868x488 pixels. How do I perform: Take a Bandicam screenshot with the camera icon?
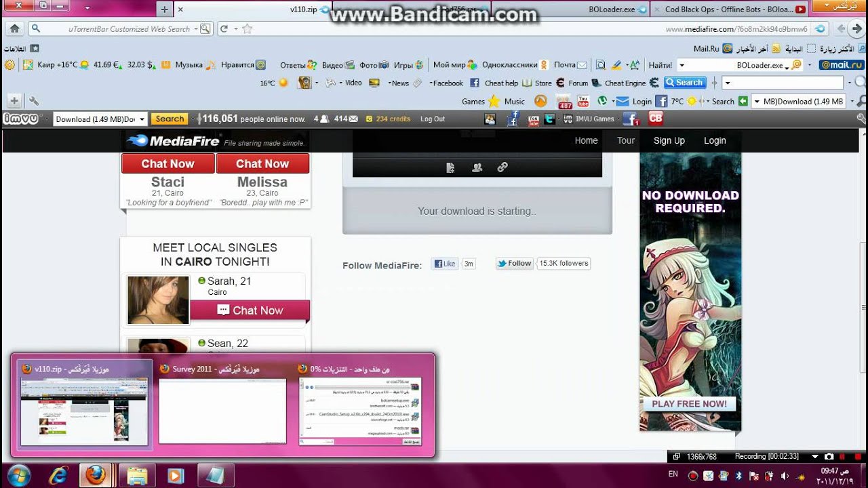pyautogui.click(x=828, y=457)
